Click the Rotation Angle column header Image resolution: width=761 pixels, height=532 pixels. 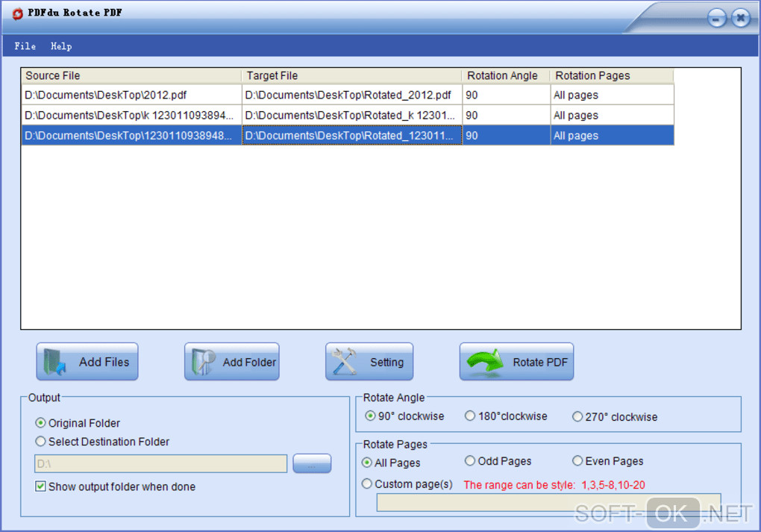coord(506,75)
